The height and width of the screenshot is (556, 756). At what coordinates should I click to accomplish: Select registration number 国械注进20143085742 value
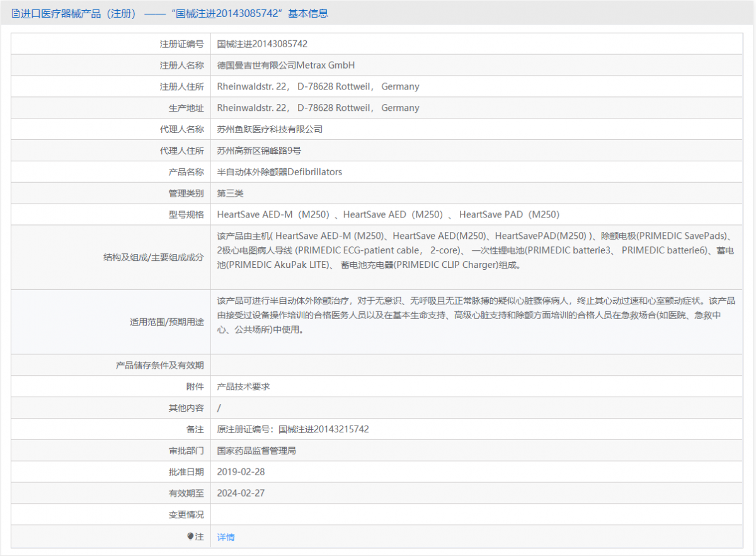[262, 44]
